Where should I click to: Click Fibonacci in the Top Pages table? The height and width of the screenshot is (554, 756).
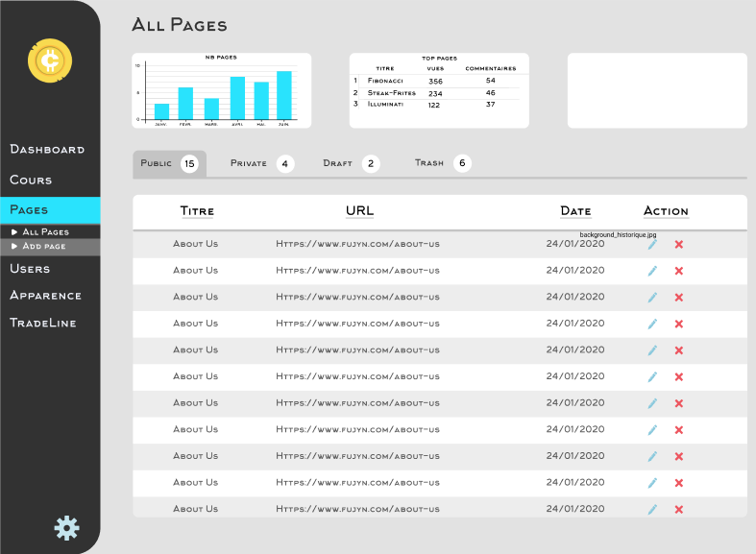tap(384, 81)
